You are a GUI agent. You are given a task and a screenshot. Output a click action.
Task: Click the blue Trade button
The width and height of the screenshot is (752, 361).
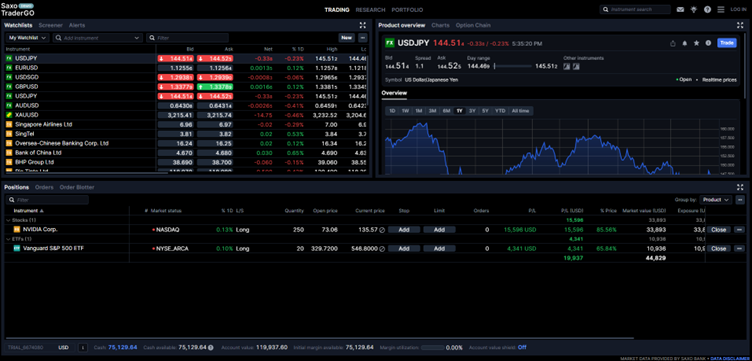[x=727, y=43]
